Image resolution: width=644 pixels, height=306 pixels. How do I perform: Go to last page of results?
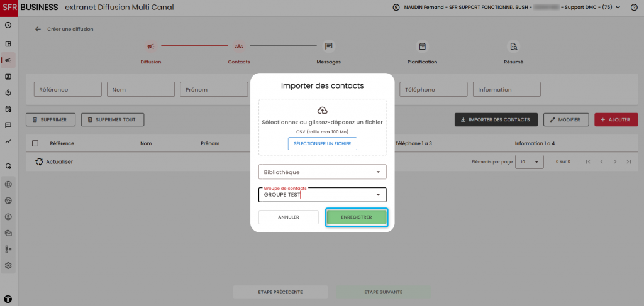[x=628, y=161]
